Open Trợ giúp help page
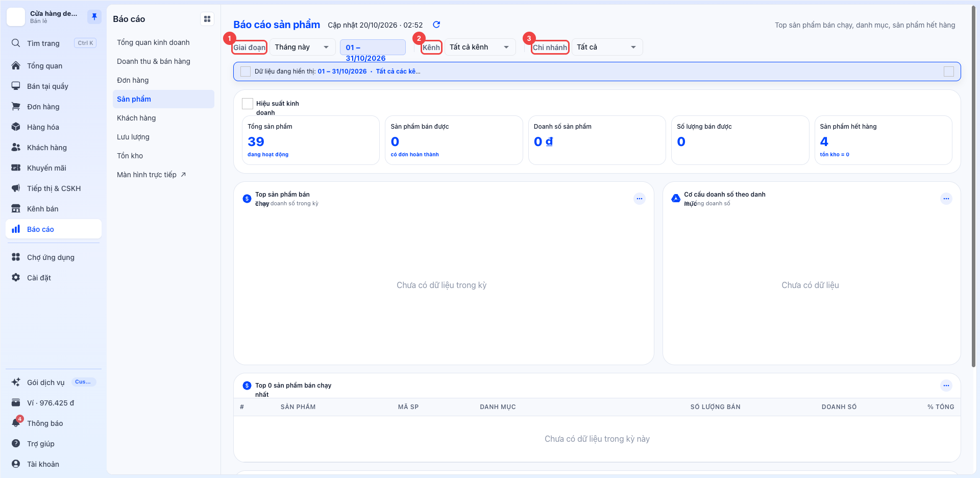The image size is (980, 478). click(54, 443)
